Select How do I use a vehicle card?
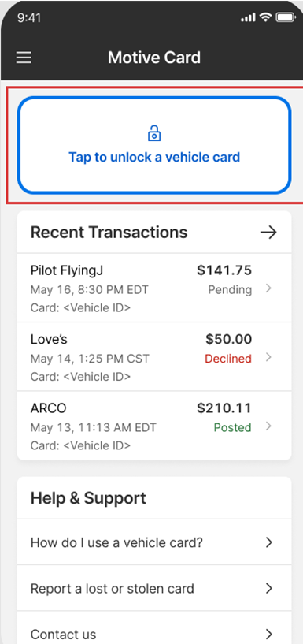This screenshot has width=303, height=644. pyautogui.click(x=154, y=542)
